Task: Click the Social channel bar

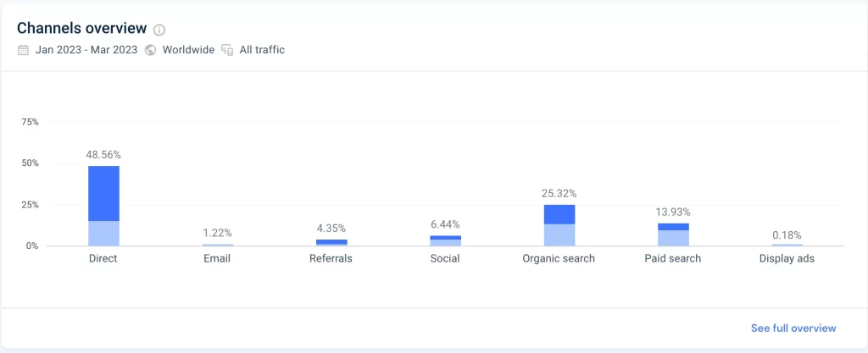Action: (x=446, y=240)
